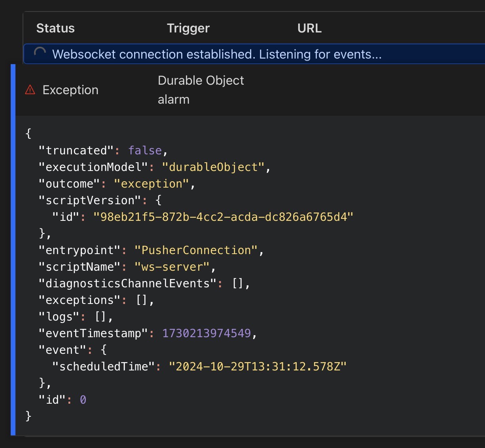
Task: Click the Durable Object alarm trigger text
Action: 201,90
